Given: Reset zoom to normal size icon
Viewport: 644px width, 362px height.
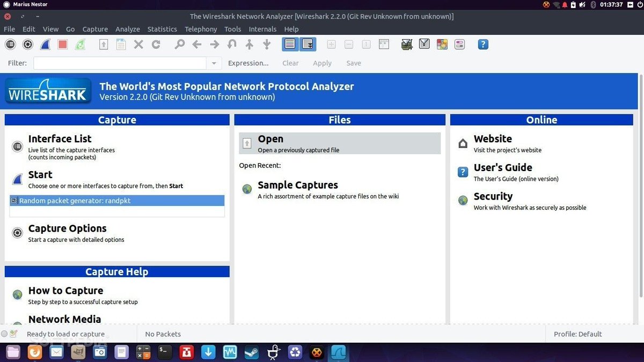Looking at the screenshot, I should [x=366, y=45].
